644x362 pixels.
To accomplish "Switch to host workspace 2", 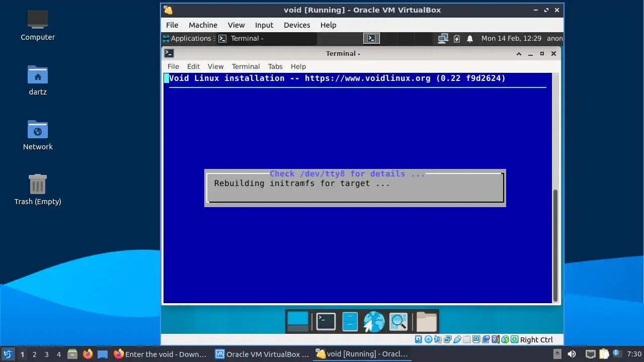I will tap(34, 354).
